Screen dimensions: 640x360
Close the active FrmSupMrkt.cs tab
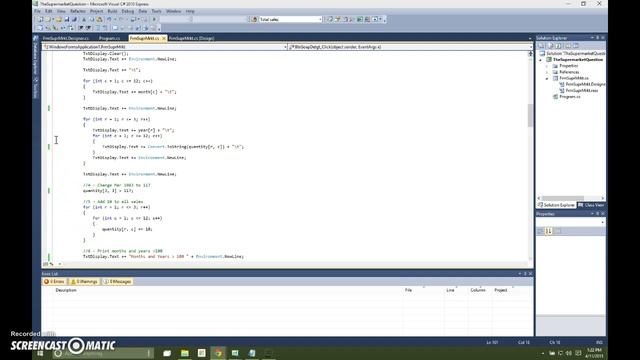pos(164,38)
